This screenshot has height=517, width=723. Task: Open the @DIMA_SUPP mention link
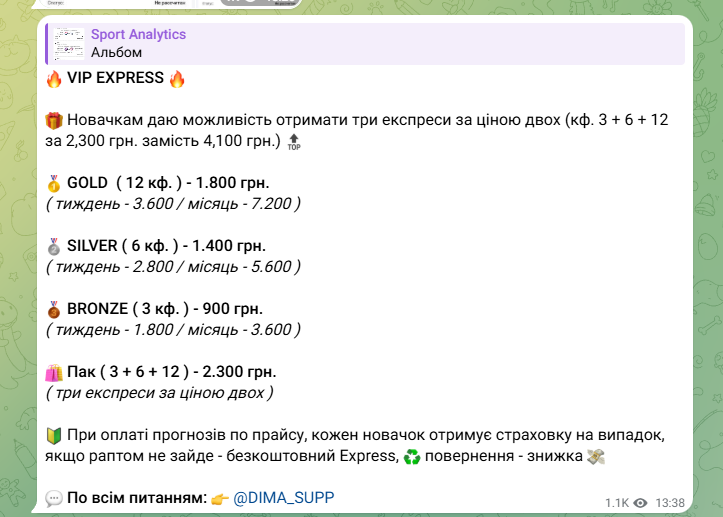point(284,498)
